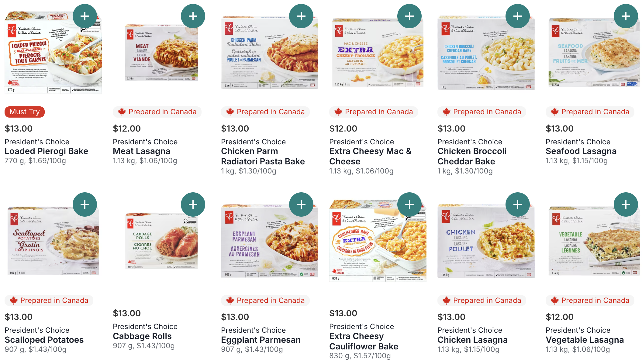Open Chicken Parm Radiatori Pasta Bake link

pos(263,156)
